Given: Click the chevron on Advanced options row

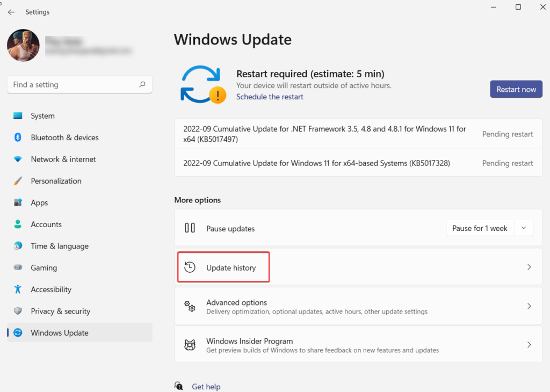Looking at the screenshot, I should 529,306.
